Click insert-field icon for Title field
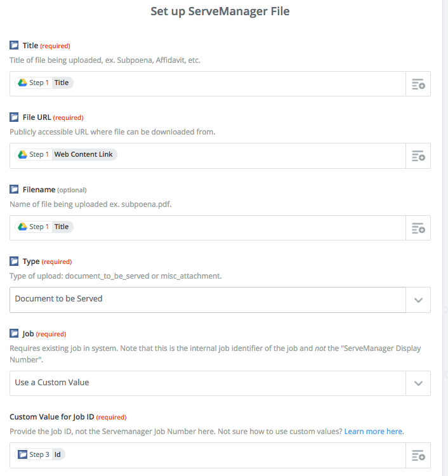 pyautogui.click(x=418, y=84)
